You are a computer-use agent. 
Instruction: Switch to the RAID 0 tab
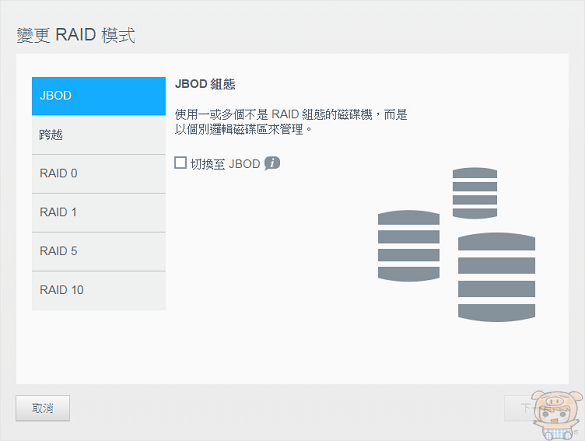tap(99, 173)
